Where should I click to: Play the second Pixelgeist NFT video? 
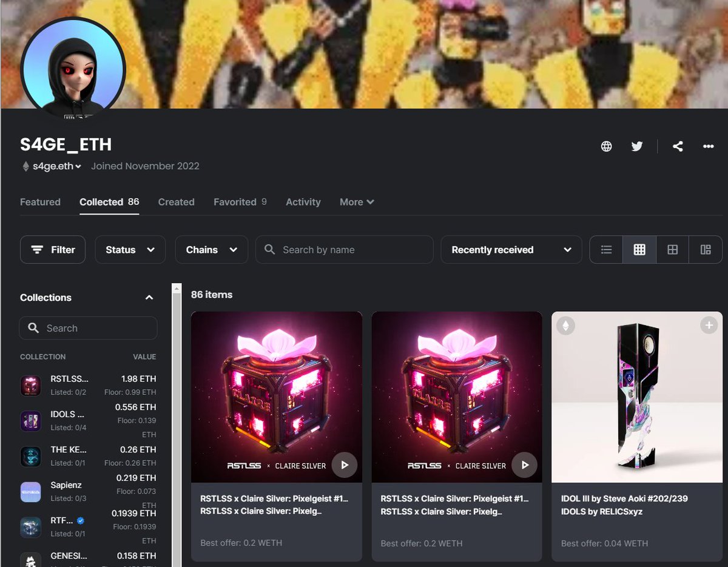point(525,465)
